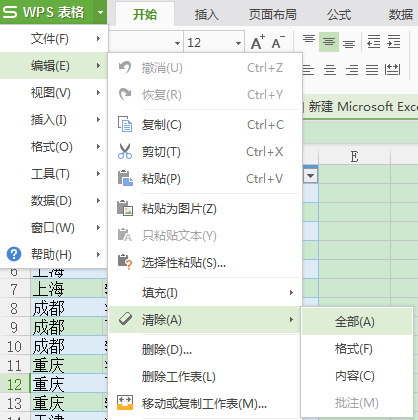Click the increase indent icon

394,42
